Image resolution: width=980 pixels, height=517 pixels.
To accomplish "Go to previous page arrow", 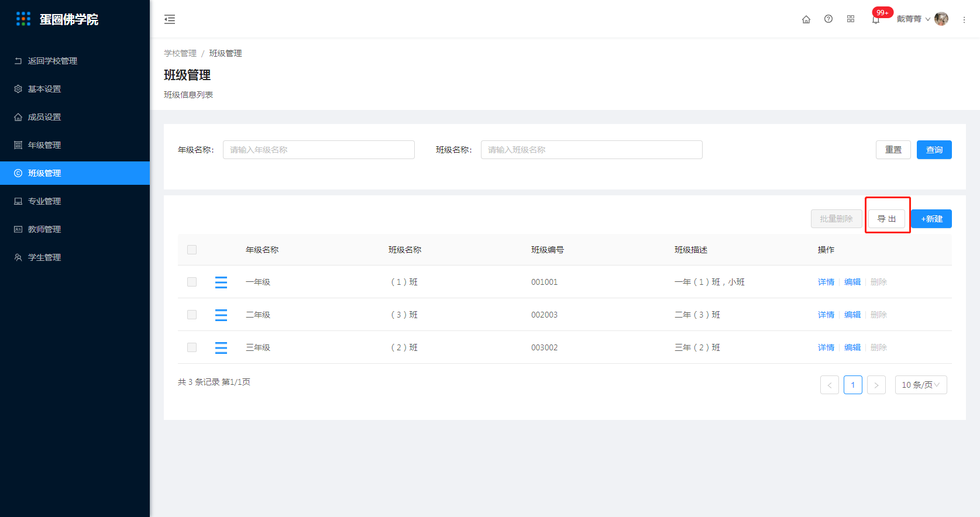I will [x=830, y=385].
